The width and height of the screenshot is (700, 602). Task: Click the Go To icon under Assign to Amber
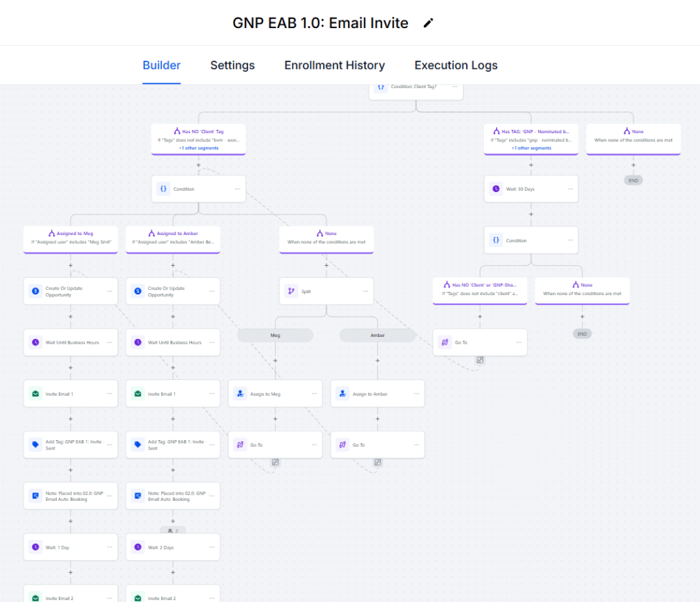pyautogui.click(x=343, y=445)
